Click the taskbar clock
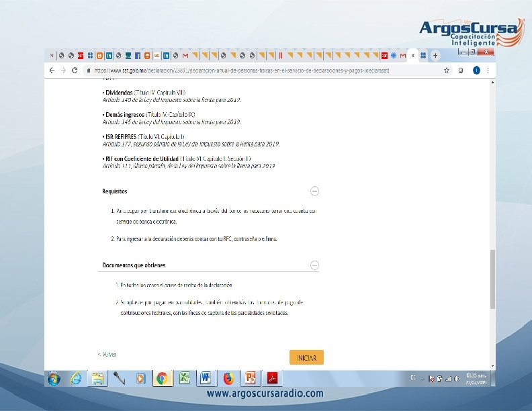Viewport: 532px width, 411px height. pyautogui.click(x=476, y=379)
